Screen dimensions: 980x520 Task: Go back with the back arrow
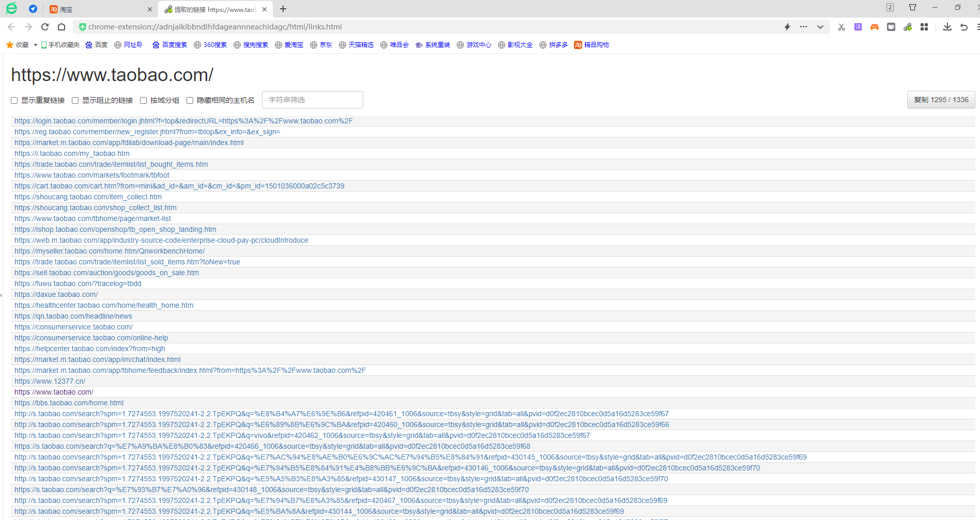(x=11, y=27)
